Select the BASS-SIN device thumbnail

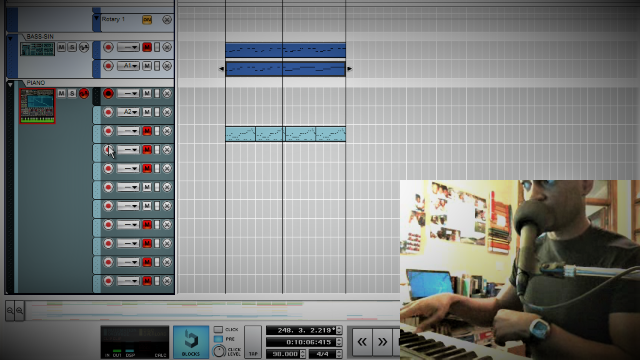click(x=38, y=49)
